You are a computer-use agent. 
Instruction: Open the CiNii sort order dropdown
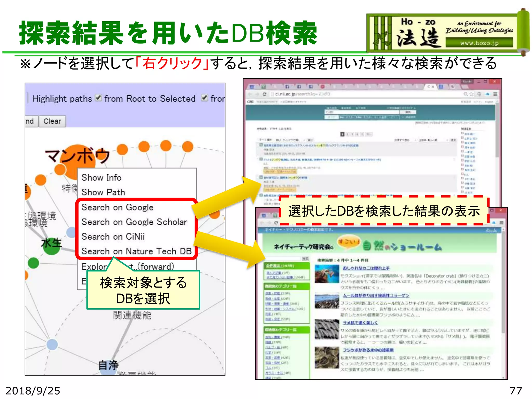(433, 140)
